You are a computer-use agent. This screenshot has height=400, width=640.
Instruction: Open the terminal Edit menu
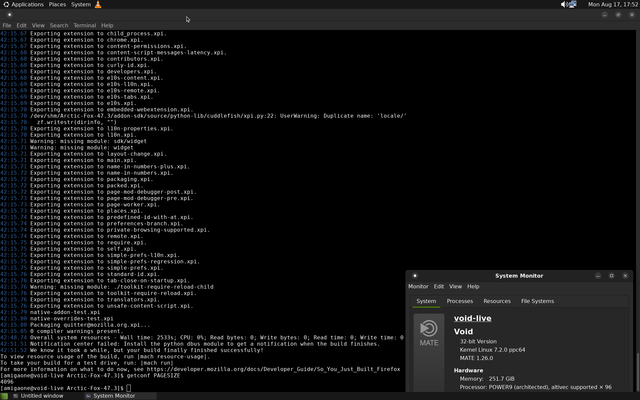click(x=21, y=25)
